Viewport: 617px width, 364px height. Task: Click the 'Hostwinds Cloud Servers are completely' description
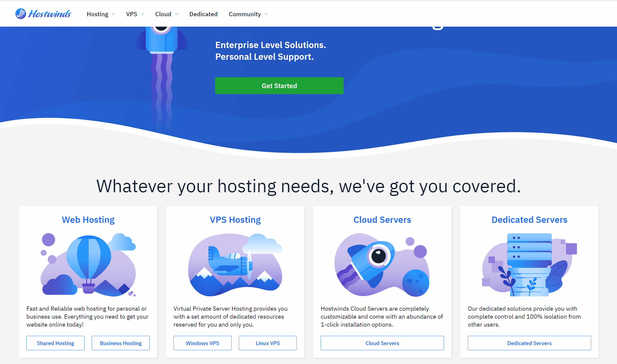pos(382,316)
